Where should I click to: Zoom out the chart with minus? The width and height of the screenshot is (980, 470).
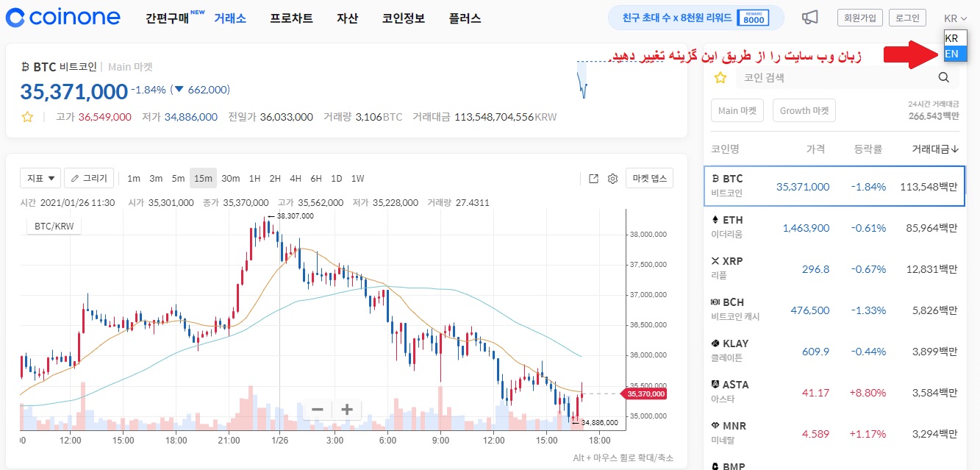click(x=318, y=410)
